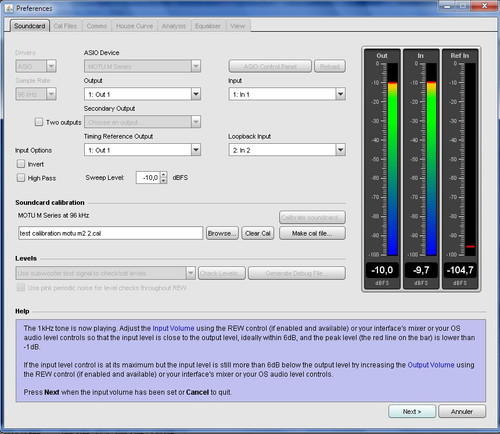The width and height of the screenshot is (500, 434).
Task: Enable the Two outputs checkbox
Action: [x=39, y=122]
